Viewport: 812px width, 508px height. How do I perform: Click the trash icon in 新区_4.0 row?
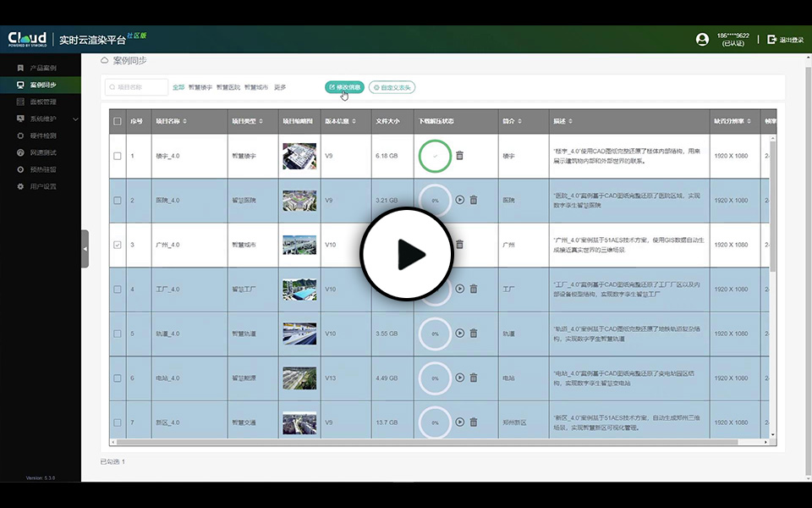pyautogui.click(x=474, y=422)
